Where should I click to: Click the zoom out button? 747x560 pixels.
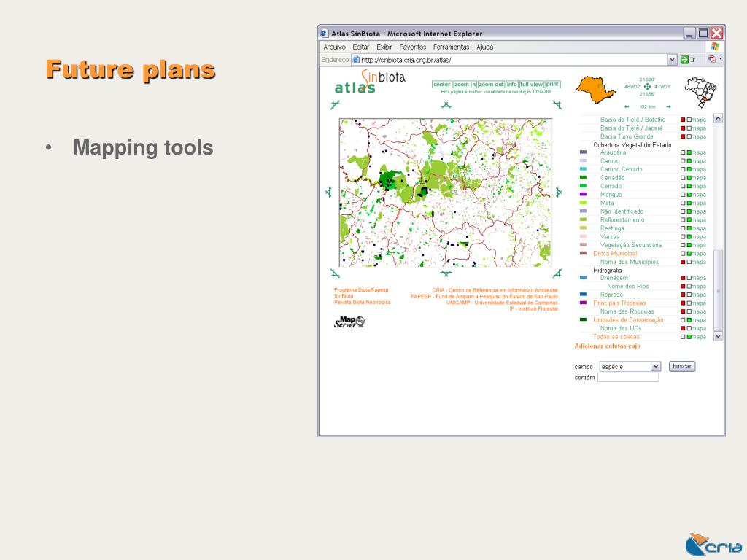point(491,85)
